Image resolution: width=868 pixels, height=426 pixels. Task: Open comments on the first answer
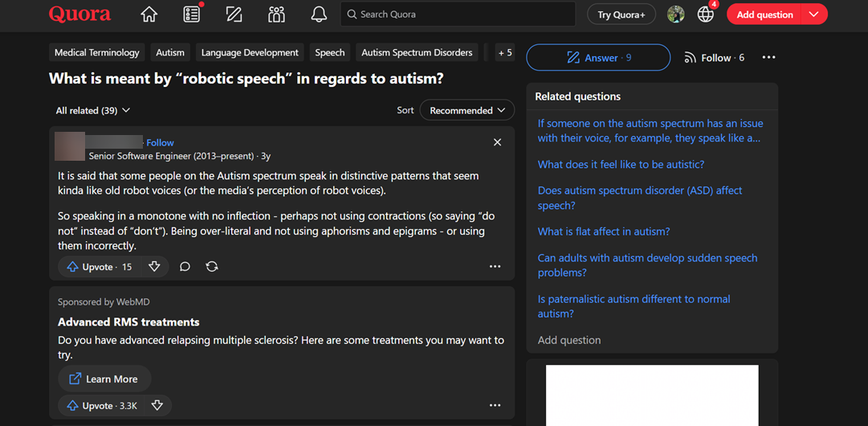pyautogui.click(x=185, y=267)
